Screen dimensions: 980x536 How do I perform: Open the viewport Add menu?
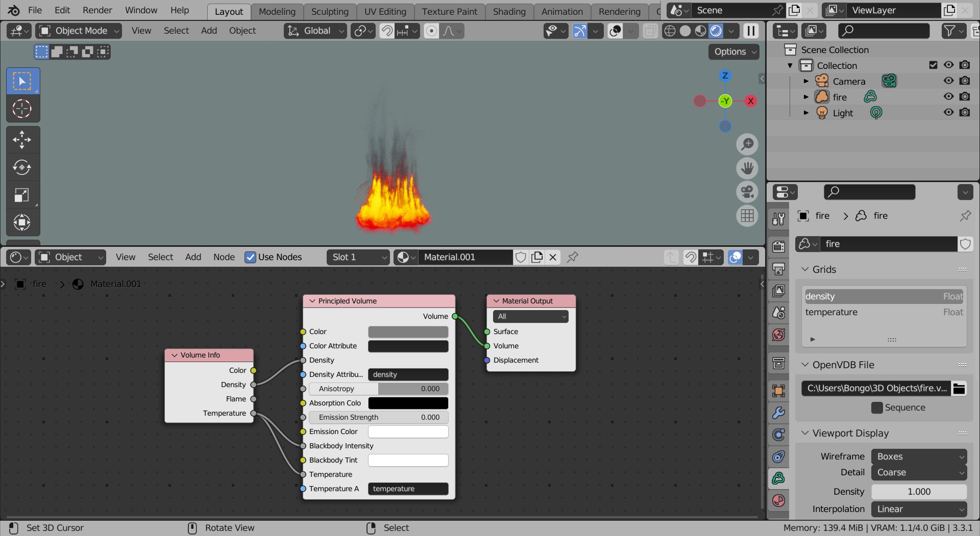(x=209, y=31)
